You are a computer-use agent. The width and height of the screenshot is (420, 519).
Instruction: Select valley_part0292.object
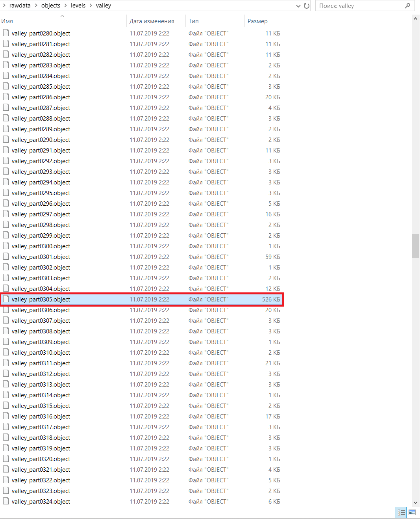[x=41, y=161]
